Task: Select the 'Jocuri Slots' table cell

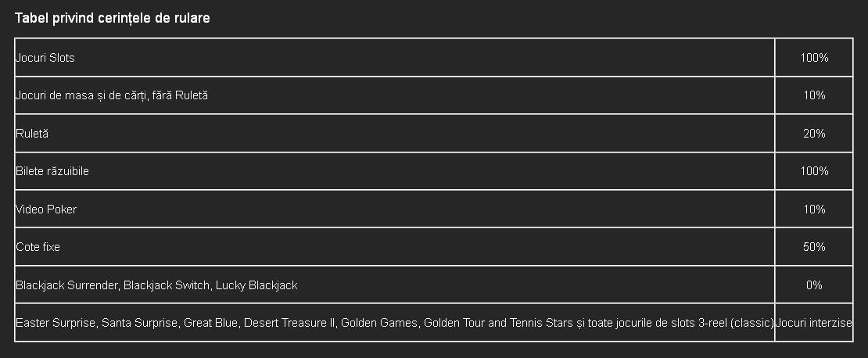Action: tap(45, 58)
